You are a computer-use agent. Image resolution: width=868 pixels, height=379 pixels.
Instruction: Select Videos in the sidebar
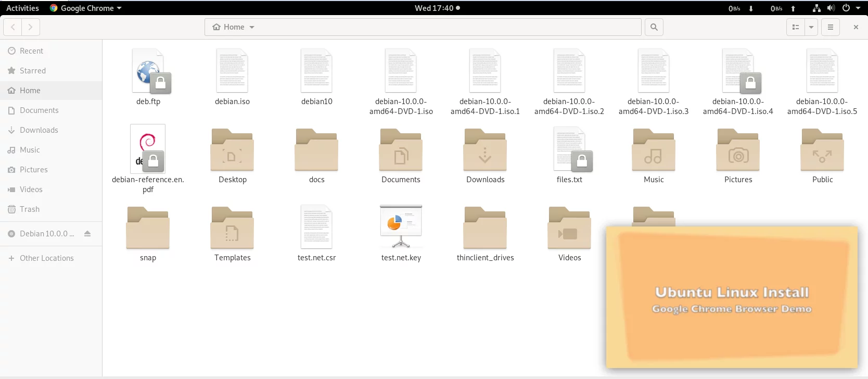51,189
